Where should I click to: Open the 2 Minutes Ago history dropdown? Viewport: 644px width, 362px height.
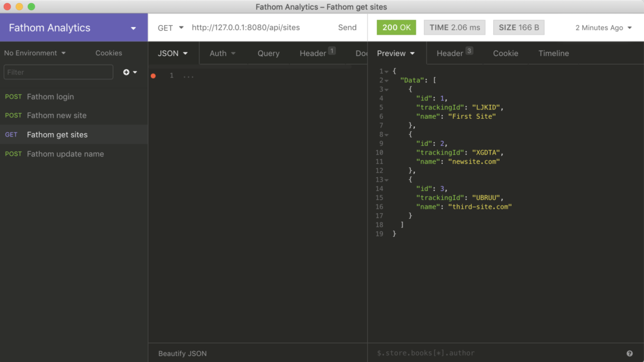(603, 28)
